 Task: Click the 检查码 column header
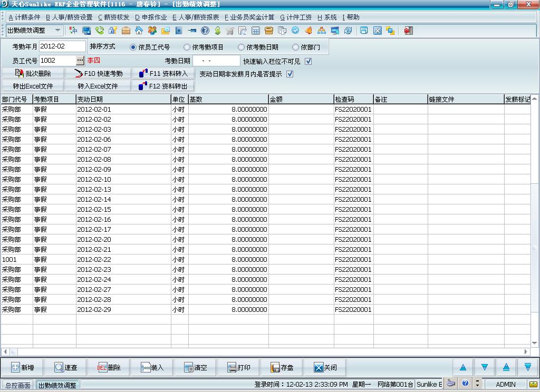click(353, 100)
